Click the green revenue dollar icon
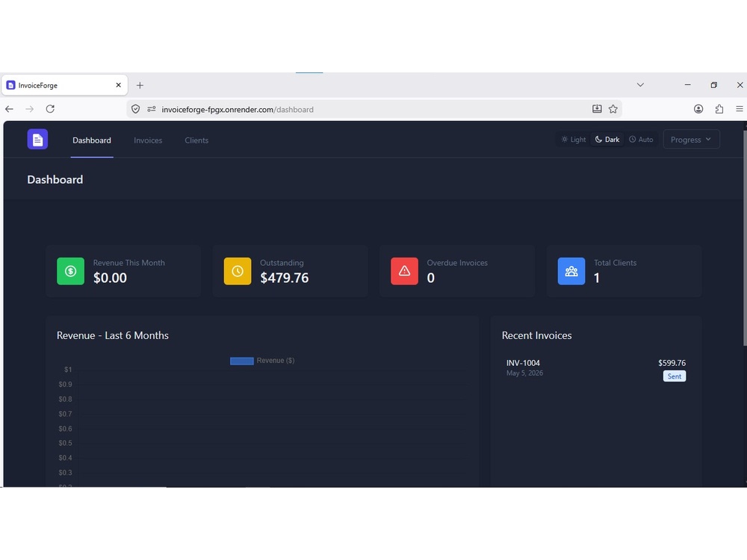The height and width of the screenshot is (560, 747). [x=70, y=271]
